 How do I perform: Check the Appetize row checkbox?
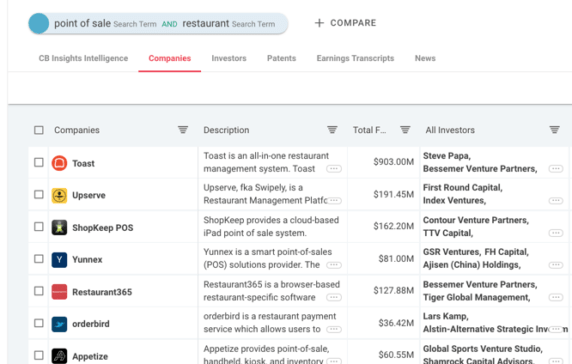pos(39,355)
